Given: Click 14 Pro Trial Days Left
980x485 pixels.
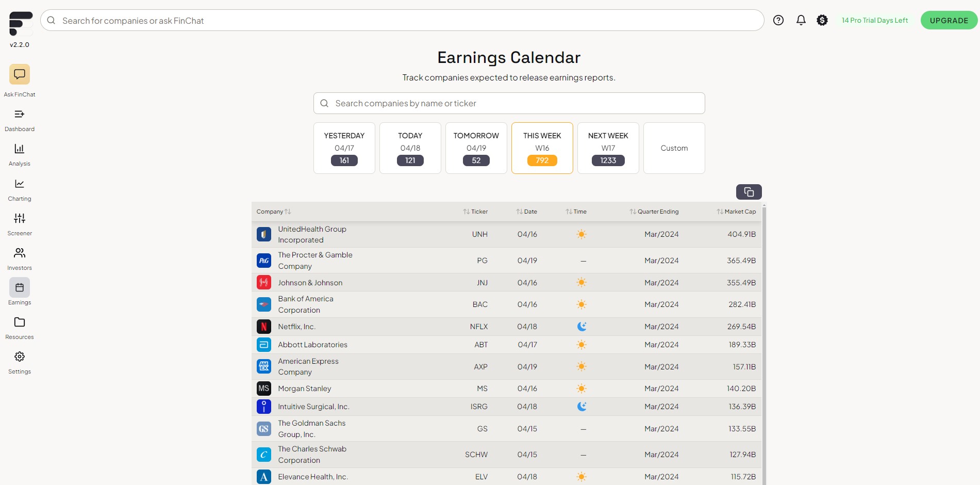Looking at the screenshot, I should (x=875, y=20).
